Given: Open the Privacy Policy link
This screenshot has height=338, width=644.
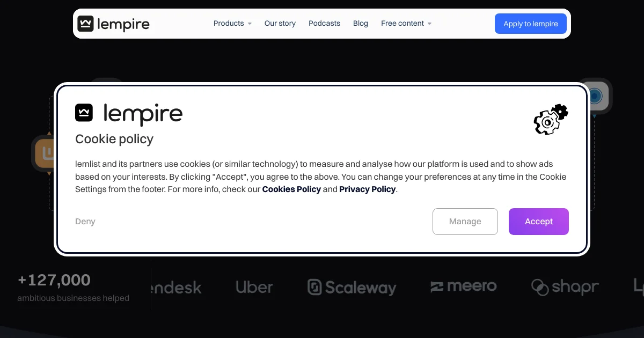Looking at the screenshot, I should click(367, 189).
